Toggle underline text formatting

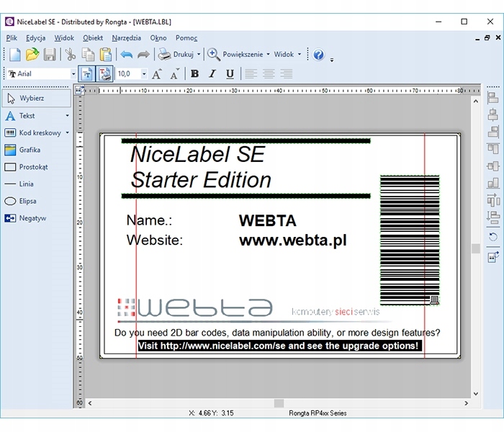(x=230, y=74)
